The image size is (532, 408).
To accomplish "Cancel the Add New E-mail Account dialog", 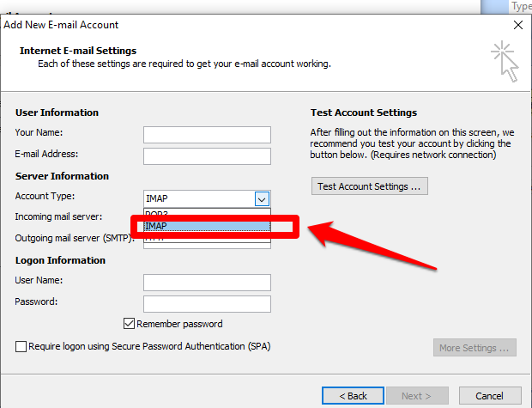I will 490,396.
